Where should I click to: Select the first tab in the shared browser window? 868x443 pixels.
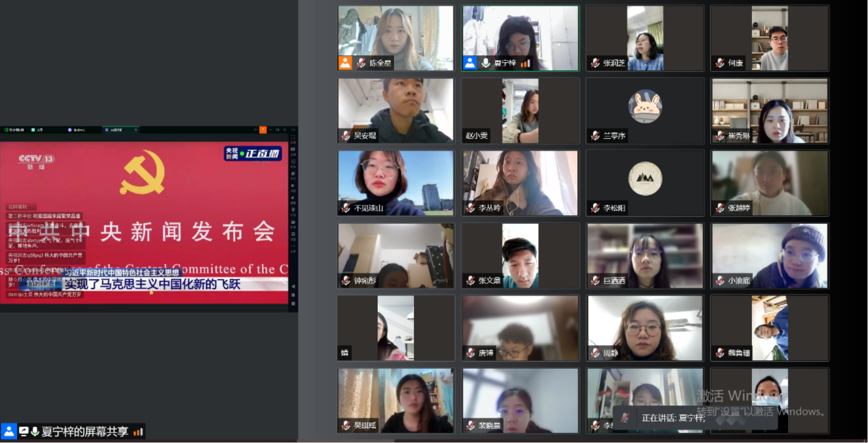coord(15,130)
